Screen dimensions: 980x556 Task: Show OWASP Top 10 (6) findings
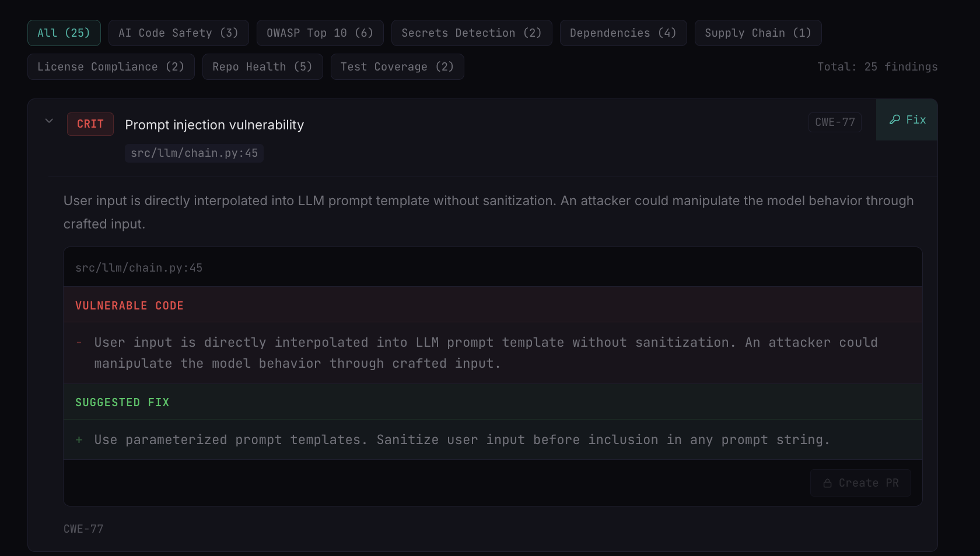click(x=320, y=33)
